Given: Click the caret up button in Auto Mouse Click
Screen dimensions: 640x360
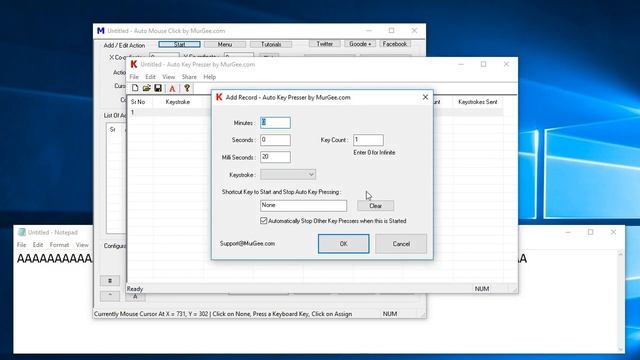Looking at the screenshot, I should click(x=110, y=296).
